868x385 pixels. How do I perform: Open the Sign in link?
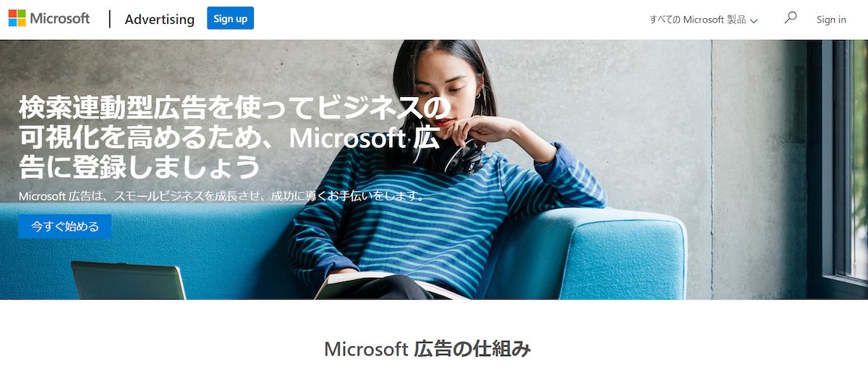[831, 20]
